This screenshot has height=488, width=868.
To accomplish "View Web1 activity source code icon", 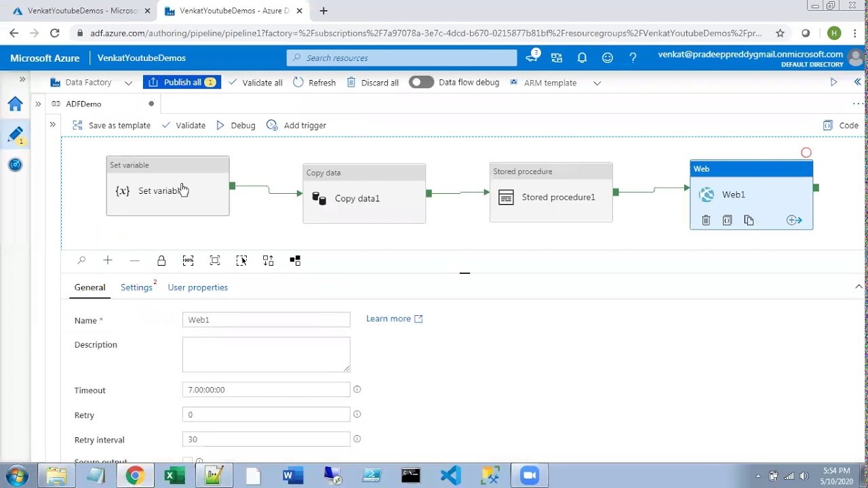I will (727, 220).
